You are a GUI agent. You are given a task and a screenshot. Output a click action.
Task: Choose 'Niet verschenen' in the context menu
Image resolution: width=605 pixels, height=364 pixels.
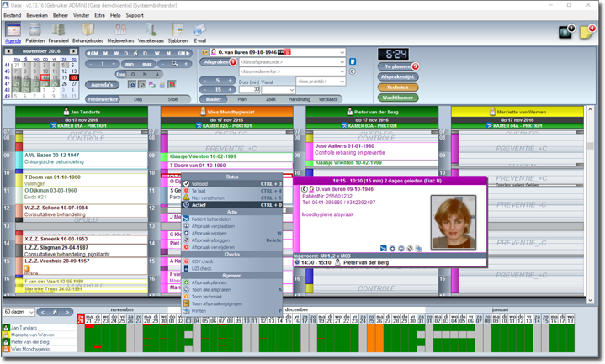232,198
